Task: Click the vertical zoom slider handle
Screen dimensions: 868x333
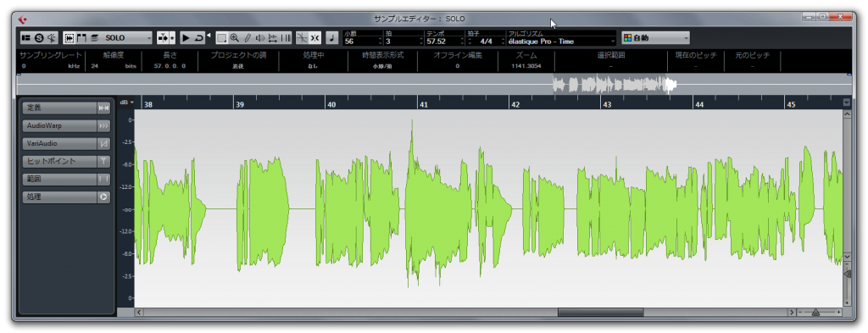Action: [847, 274]
